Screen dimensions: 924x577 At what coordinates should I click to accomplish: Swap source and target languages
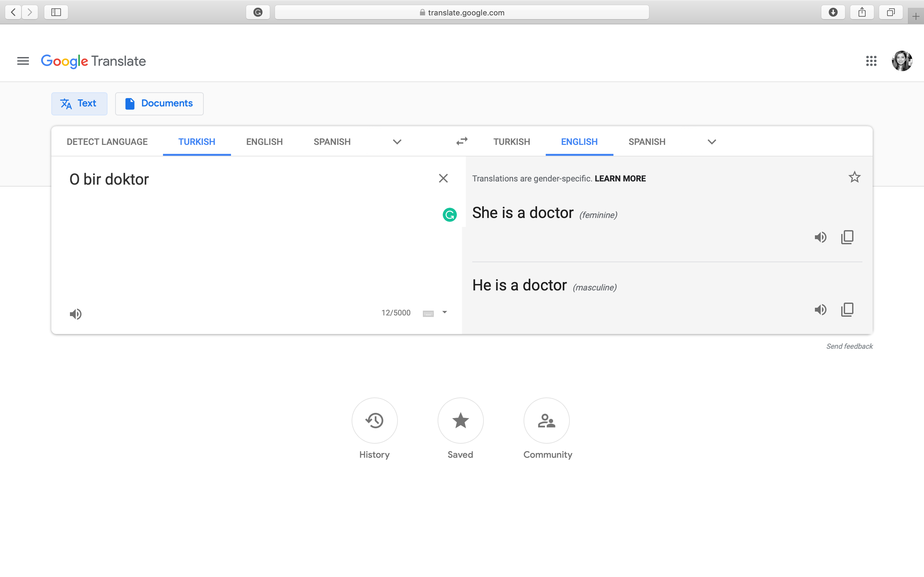462,142
